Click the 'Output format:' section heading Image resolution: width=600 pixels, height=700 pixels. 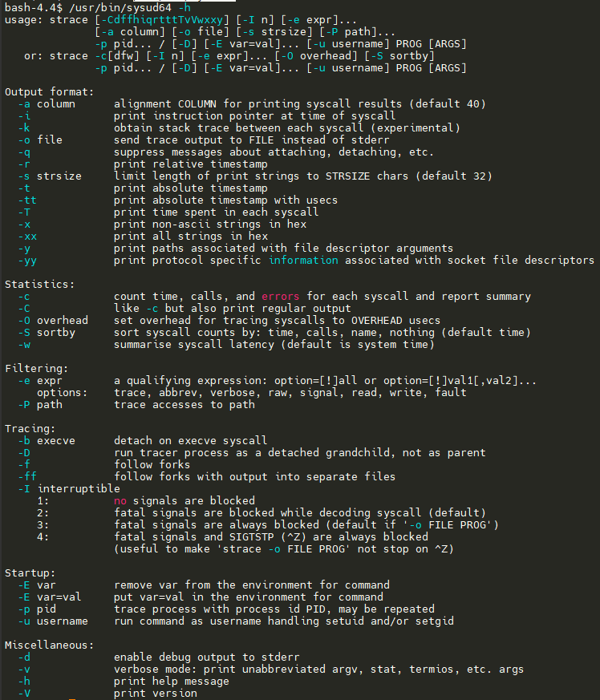click(x=50, y=92)
